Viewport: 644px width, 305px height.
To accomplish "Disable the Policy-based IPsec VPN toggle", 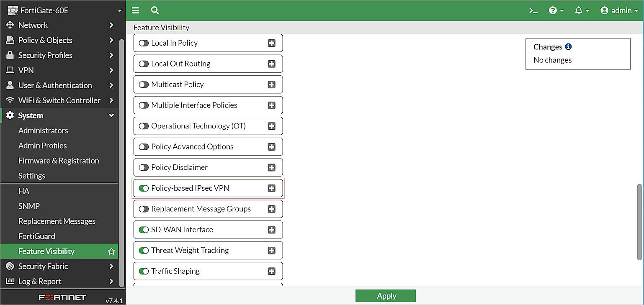I will click(144, 188).
